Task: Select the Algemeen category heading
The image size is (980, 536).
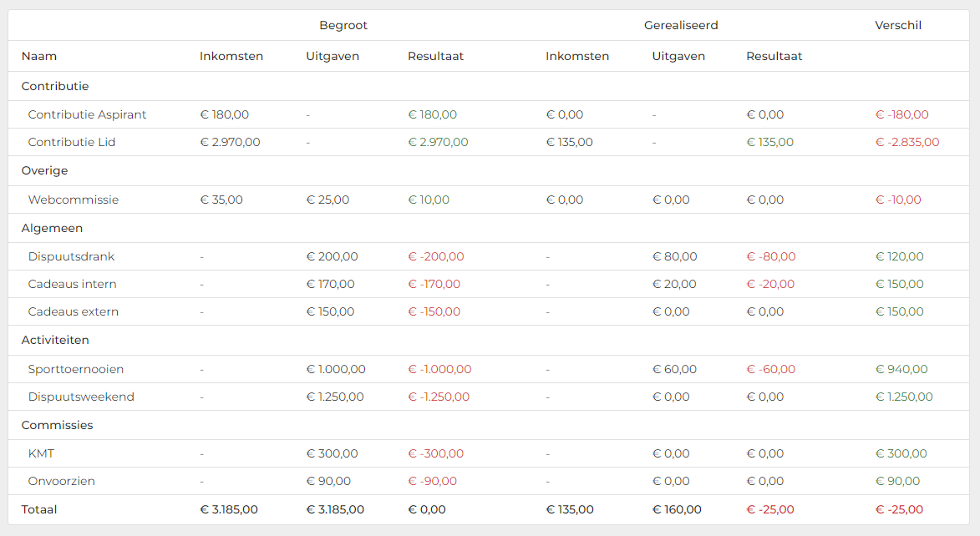Action: pyautogui.click(x=52, y=228)
